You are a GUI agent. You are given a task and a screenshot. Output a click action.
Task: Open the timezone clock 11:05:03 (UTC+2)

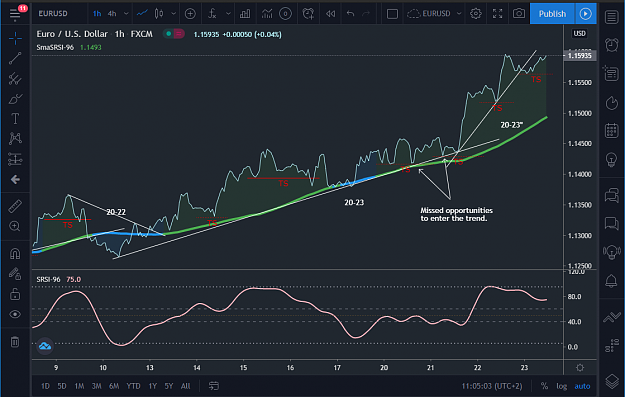tap(491, 386)
